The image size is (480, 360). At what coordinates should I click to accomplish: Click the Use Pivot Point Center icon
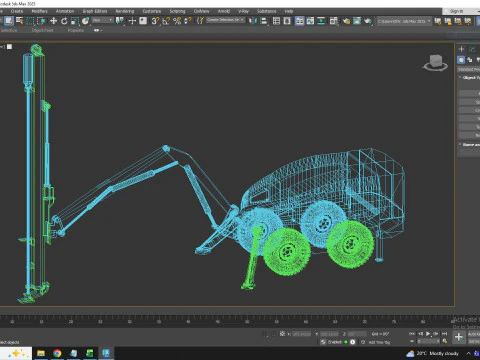pos(119,21)
